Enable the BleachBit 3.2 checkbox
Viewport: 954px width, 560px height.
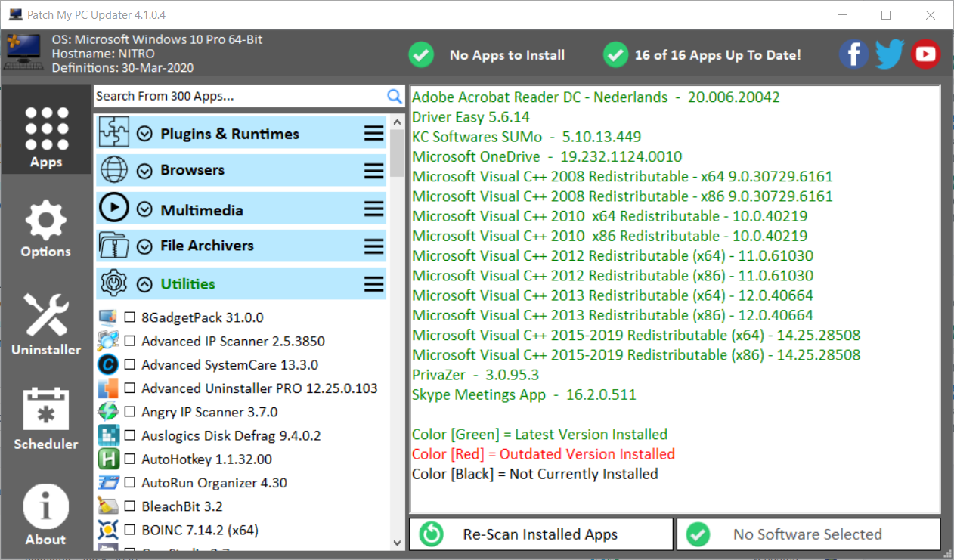click(130, 506)
